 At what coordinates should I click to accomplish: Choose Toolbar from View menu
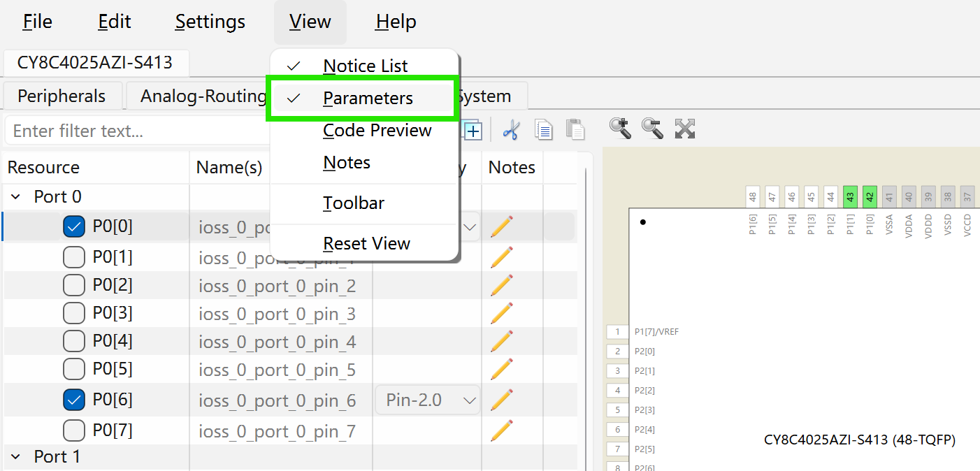[364, 203]
